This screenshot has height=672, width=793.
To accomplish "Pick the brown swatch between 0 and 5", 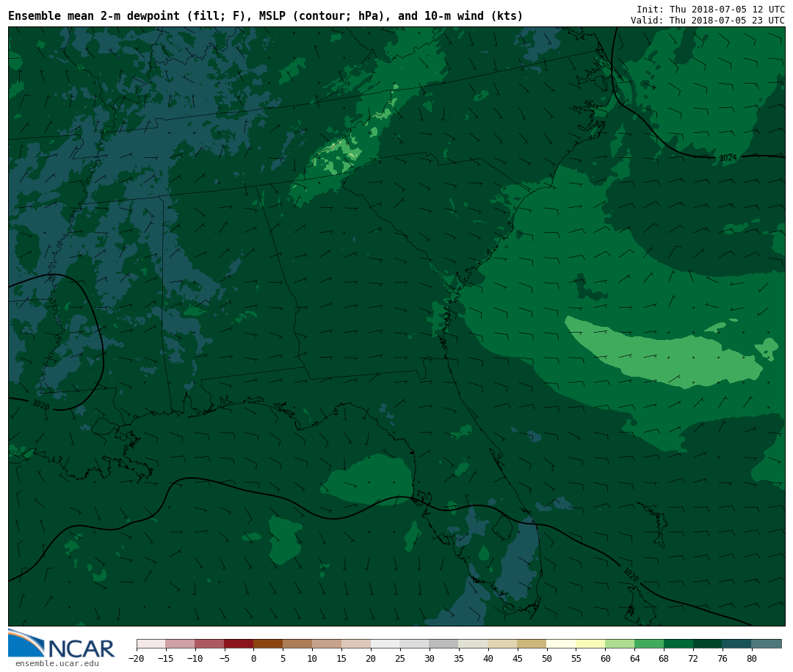I will point(269,644).
